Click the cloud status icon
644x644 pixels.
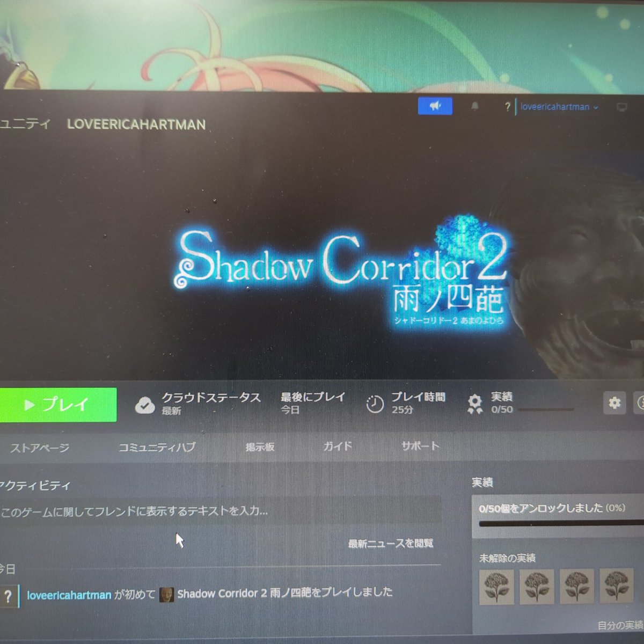tap(144, 404)
